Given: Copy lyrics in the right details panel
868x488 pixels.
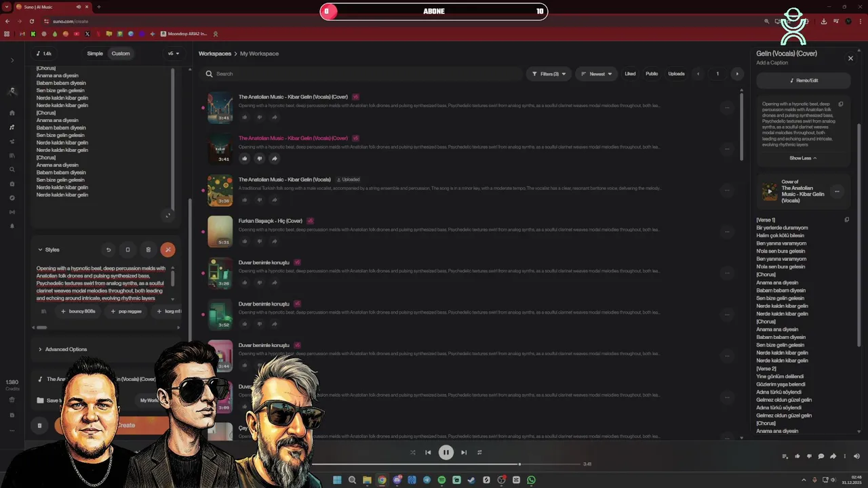Looking at the screenshot, I should (x=847, y=220).
